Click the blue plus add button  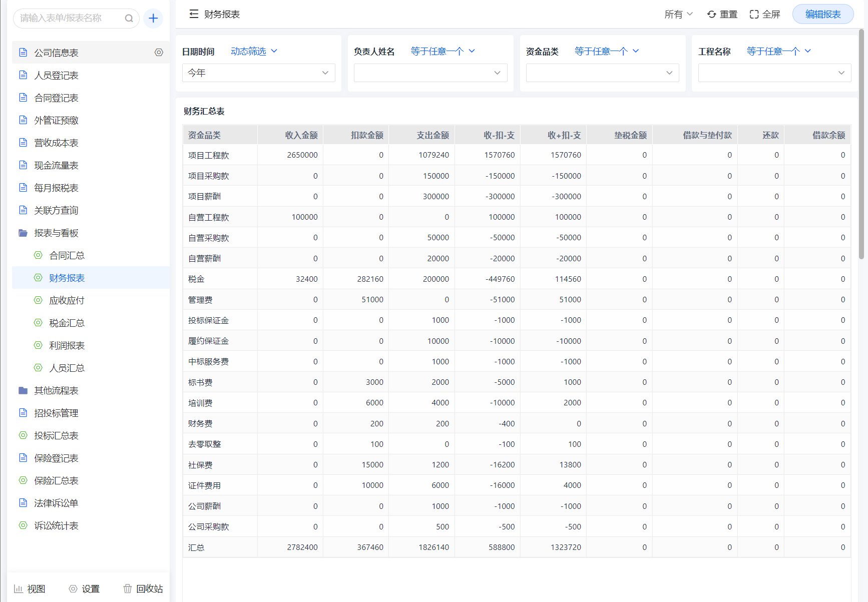coord(153,19)
